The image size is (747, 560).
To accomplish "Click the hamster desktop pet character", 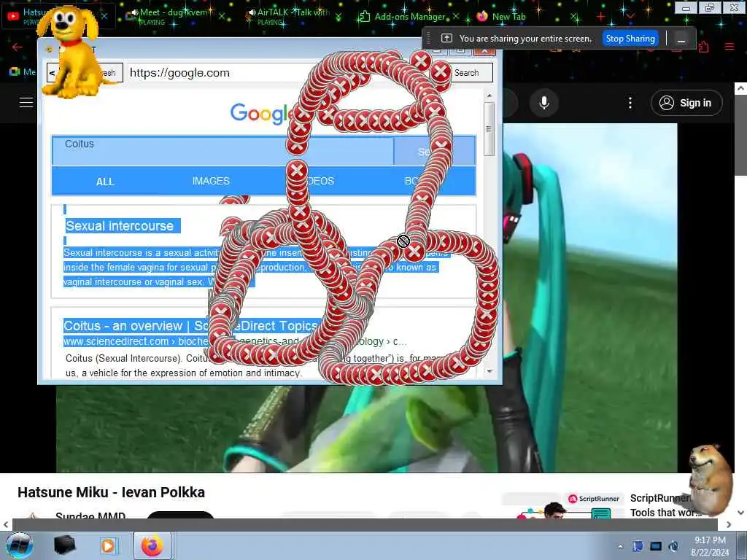I will tap(709, 480).
